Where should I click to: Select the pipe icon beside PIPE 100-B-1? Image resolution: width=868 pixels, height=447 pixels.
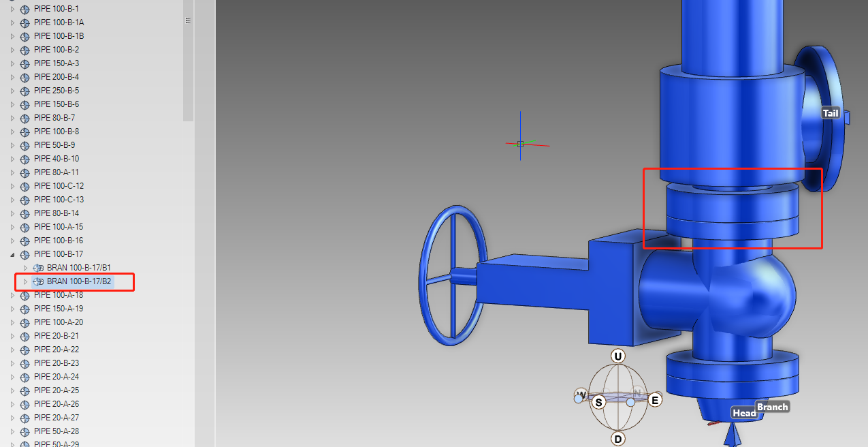[26, 9]
